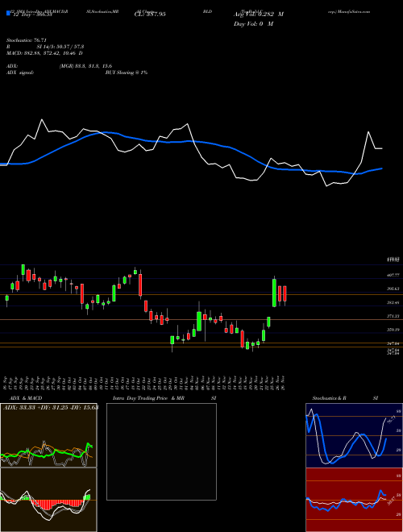Click the '12 Day = 366.33' label
The image size is (403, 532).
click(x=31, y=15)
